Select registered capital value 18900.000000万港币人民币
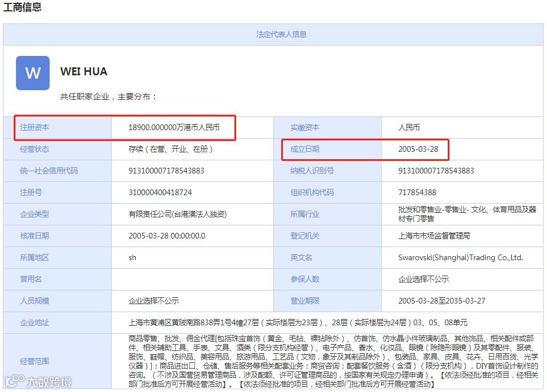 pyautogui.click(x=174, y=127)
